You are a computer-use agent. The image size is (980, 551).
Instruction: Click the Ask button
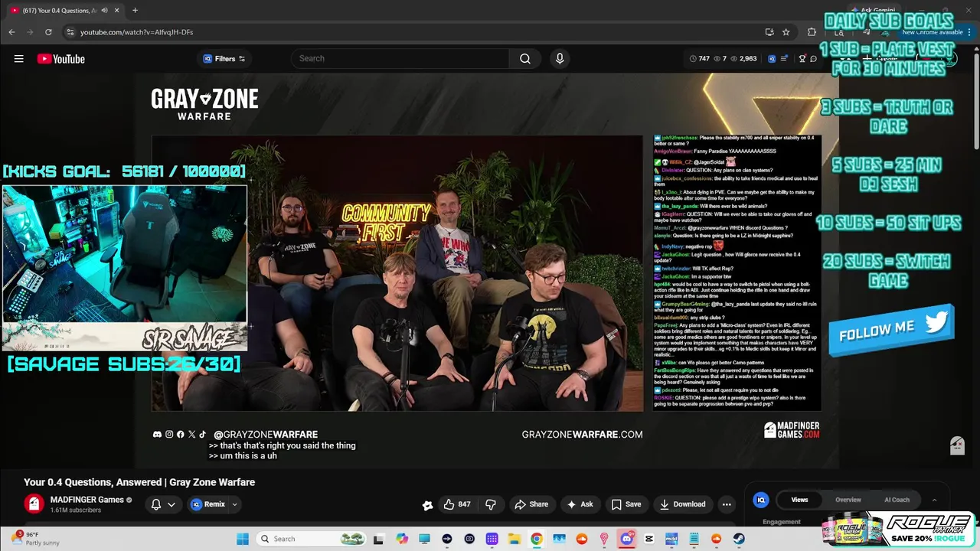point(580,504)
